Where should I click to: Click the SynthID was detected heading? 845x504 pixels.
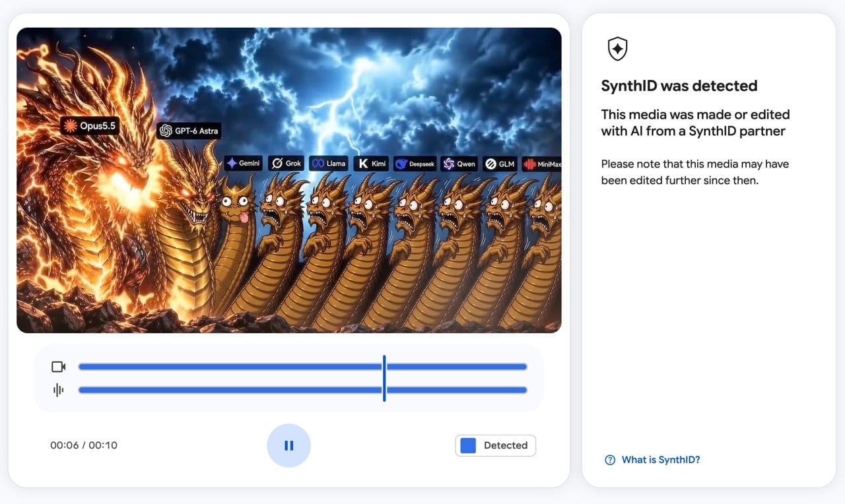679,86
